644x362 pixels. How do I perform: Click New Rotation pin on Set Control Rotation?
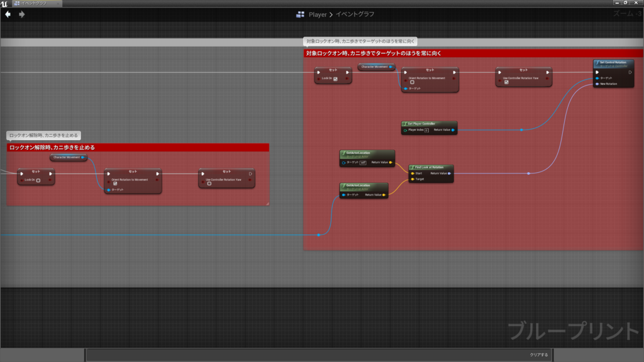597,84
